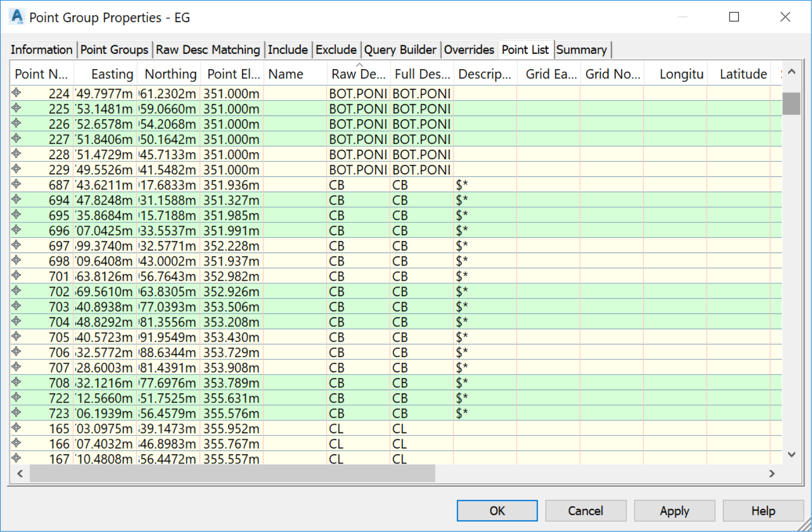
Task: Go to the Information tab
Action: (42, 50)
